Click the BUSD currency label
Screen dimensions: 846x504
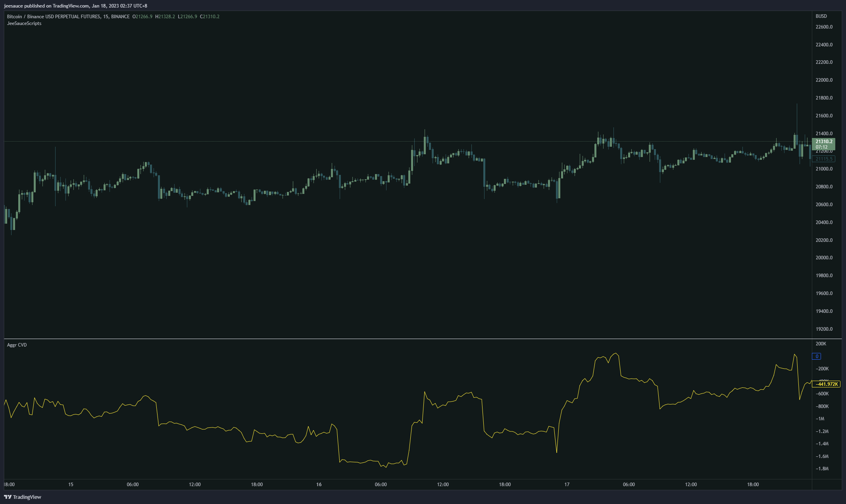point(821,16)
